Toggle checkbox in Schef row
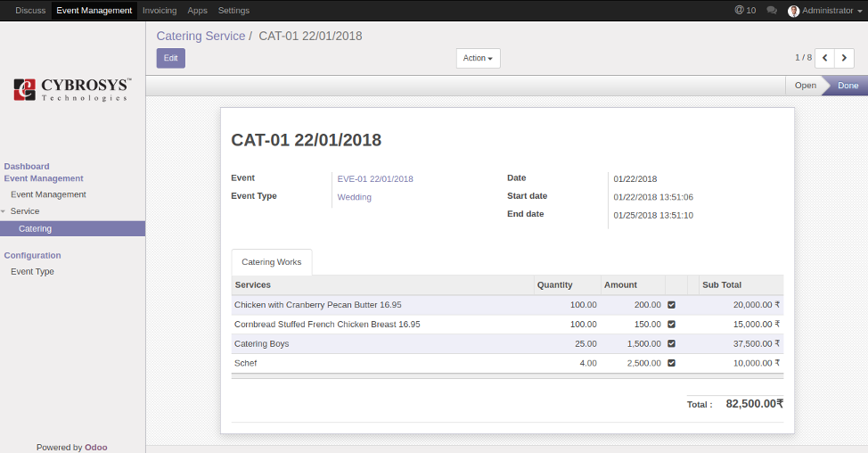This screenshot has width=868, height=453. (671, 363)
